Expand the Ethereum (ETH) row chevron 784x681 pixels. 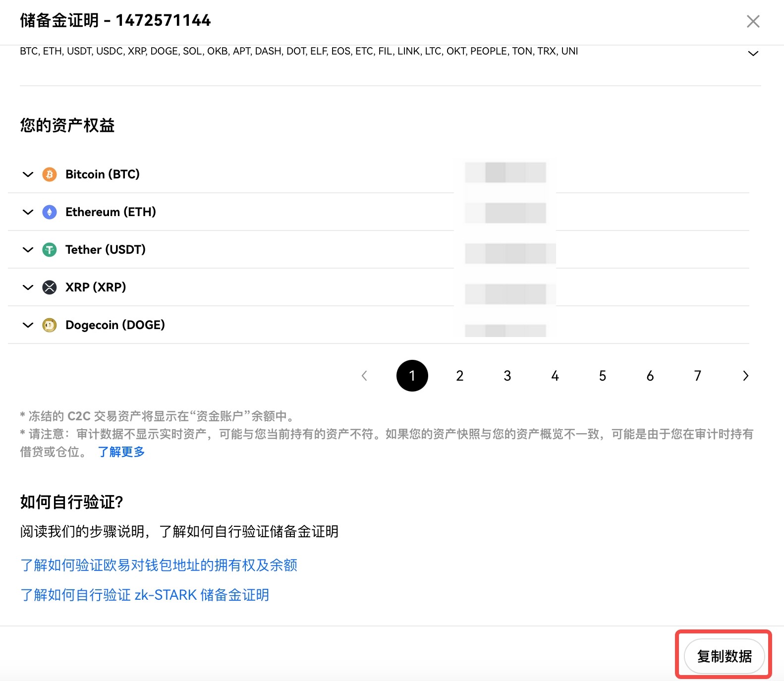28,212
